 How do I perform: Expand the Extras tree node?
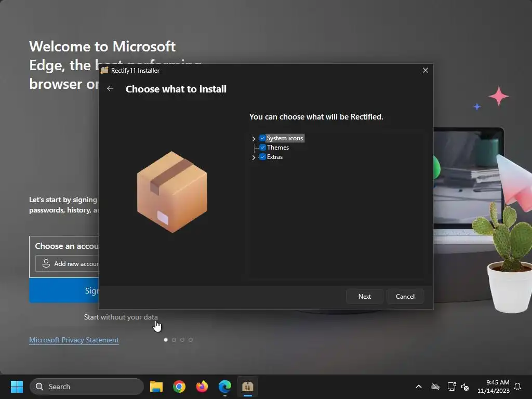254,157
